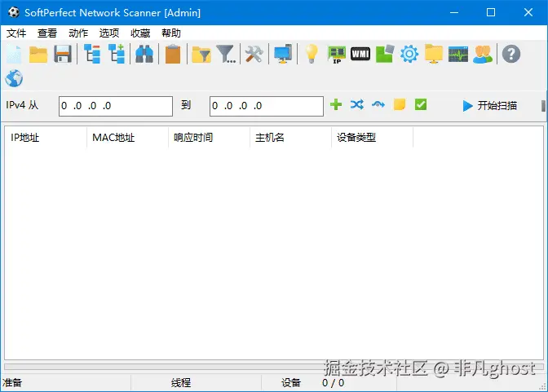Click the green pulse graph monitor icon
This screenshot has width=548, height=392.
pyautogui.click(x=458, y=54)
